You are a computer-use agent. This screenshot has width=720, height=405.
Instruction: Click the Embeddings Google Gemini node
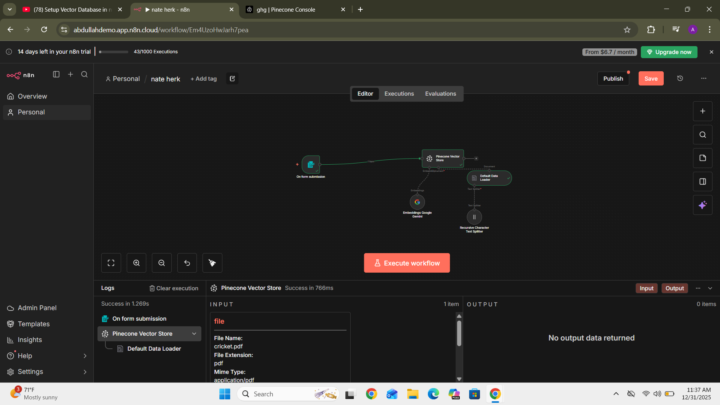pos(418,201)
